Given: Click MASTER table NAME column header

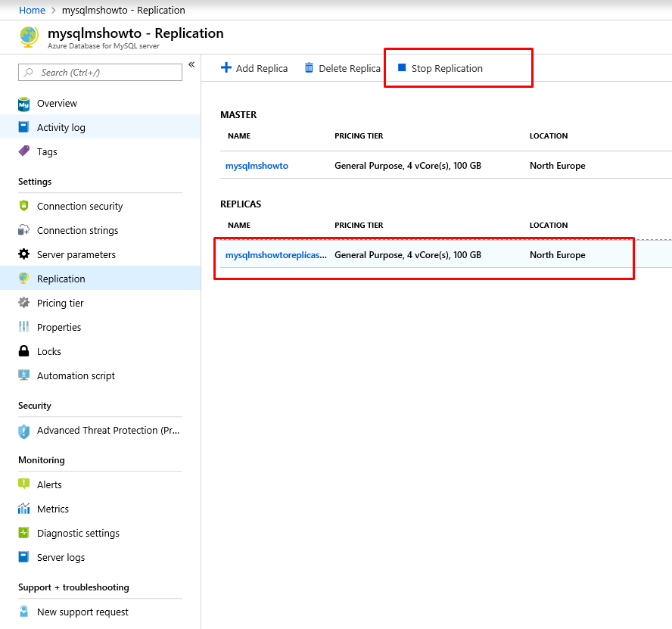Looking at the screenshot, I should tap(239, 136).
